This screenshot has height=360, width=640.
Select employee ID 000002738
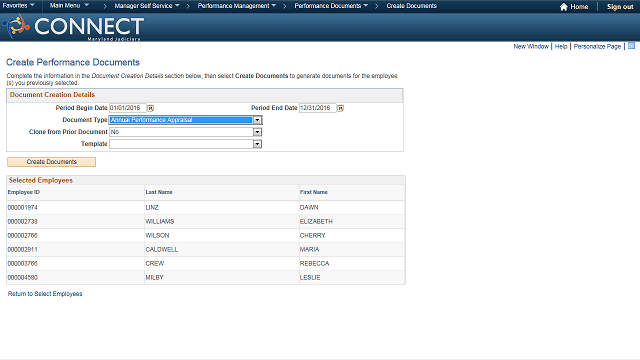click(x=22, y=222)
